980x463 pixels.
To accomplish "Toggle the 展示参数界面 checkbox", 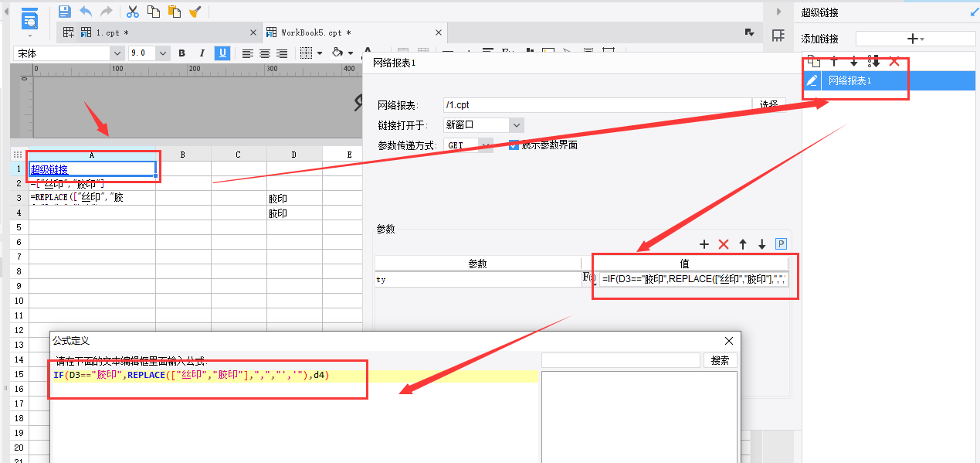I will pyautogui.click(x=514, y=145).
